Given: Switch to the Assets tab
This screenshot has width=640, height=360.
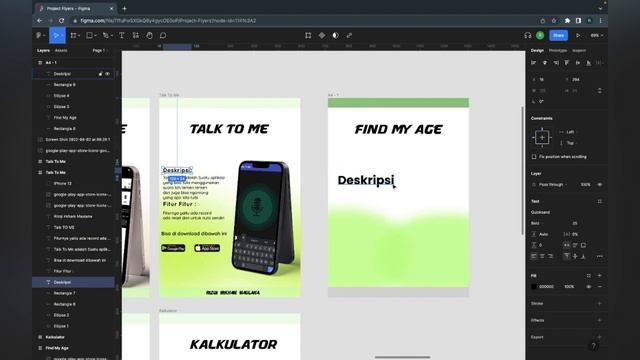Looking at the screenshot, I should pos(61,51).
